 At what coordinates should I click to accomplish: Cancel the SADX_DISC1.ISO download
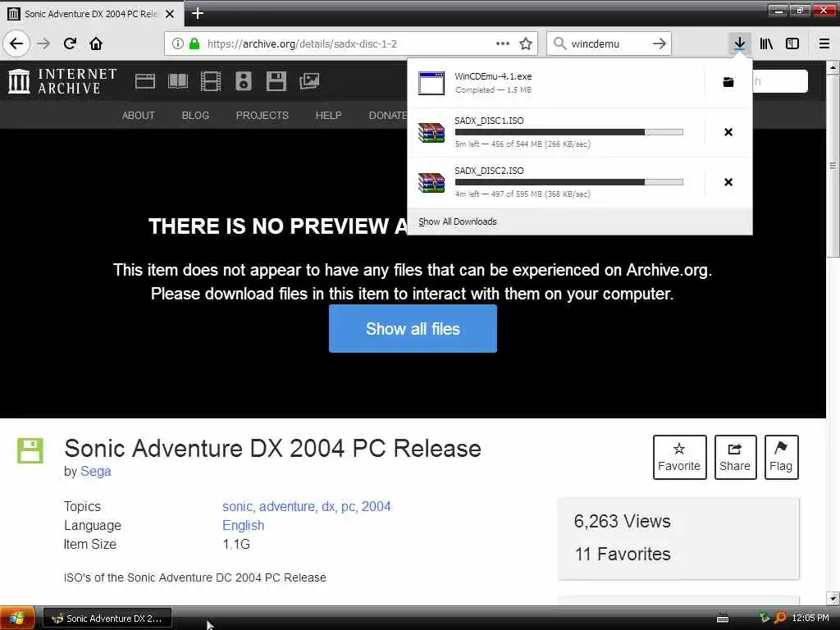[x=728, y=132]
